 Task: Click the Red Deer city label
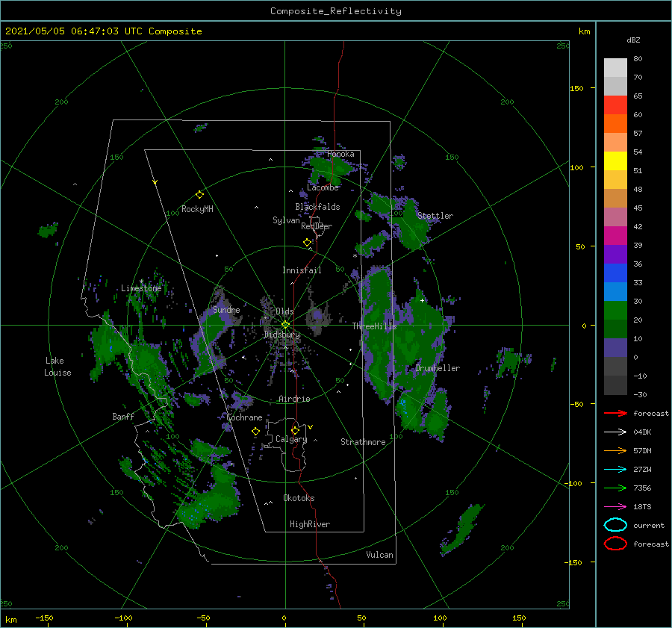tap(317, 226)
